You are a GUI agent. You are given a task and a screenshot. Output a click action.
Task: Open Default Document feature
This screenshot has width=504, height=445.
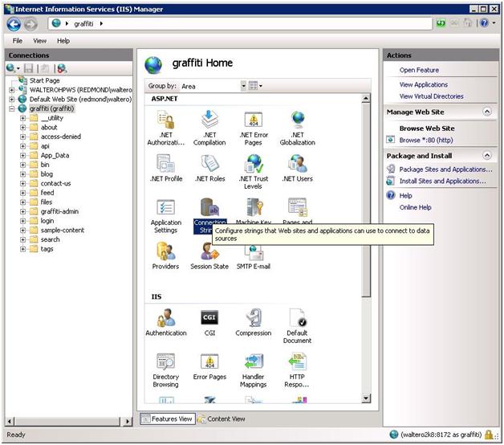pyautogui.click(x=297, y=326)
